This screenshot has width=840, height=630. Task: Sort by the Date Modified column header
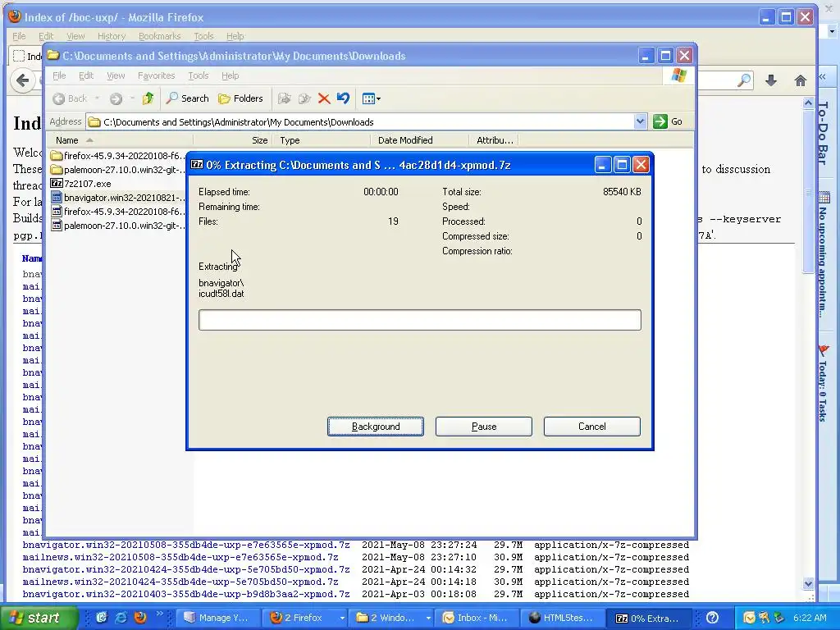(x=419, y=140)
